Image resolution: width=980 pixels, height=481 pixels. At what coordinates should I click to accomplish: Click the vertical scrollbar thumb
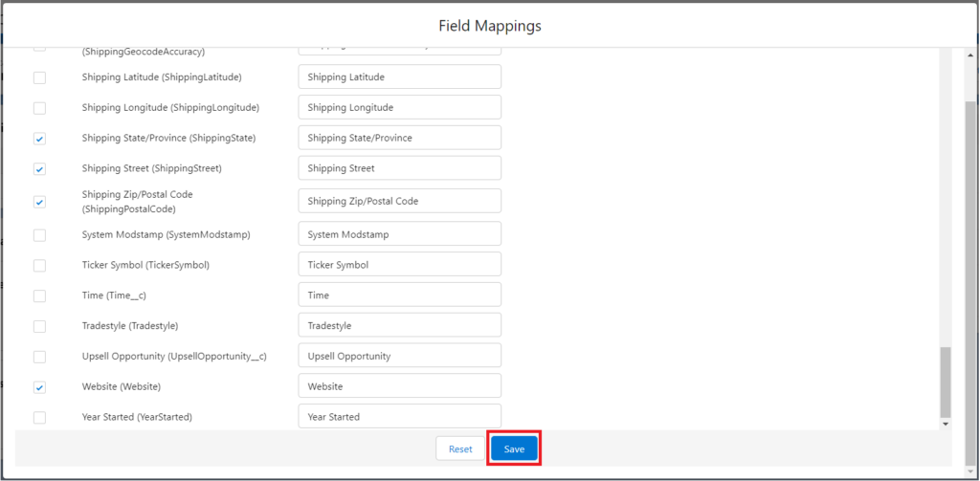pos(946,381)
